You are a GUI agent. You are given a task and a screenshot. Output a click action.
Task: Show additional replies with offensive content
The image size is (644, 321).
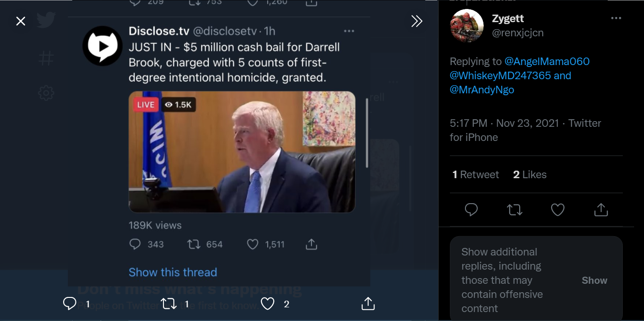(x=594, y=280)
